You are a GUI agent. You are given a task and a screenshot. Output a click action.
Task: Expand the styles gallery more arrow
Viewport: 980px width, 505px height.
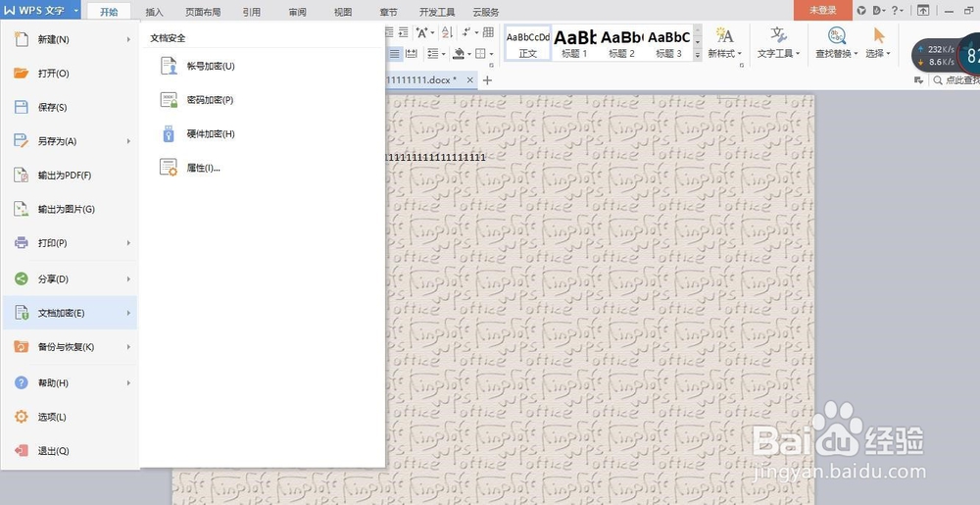698,55
